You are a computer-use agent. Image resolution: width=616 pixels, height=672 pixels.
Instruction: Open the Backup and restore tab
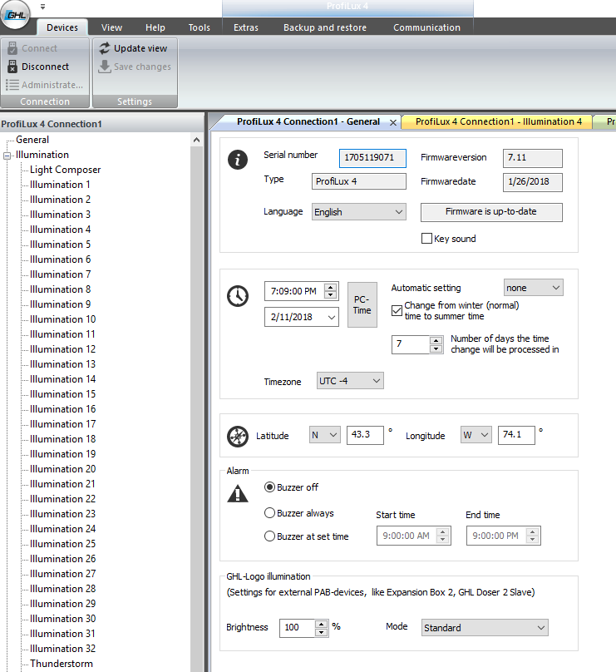[325, 27]
